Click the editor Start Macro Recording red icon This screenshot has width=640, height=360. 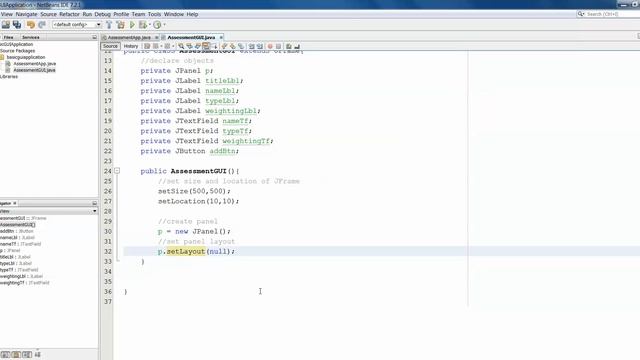270,46
